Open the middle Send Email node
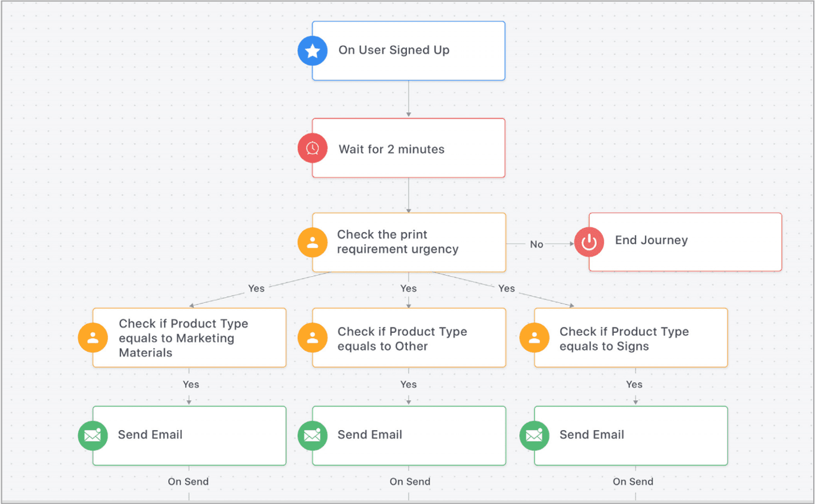 [409, 435]
